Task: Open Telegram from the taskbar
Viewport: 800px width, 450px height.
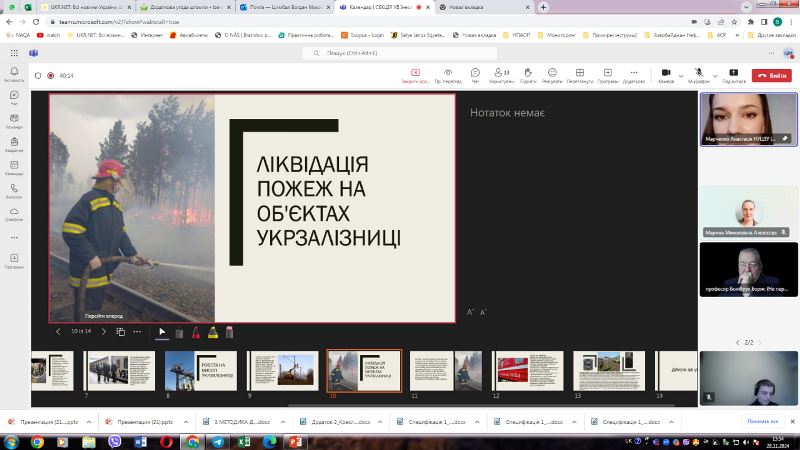Action: [x=218, y=442]
